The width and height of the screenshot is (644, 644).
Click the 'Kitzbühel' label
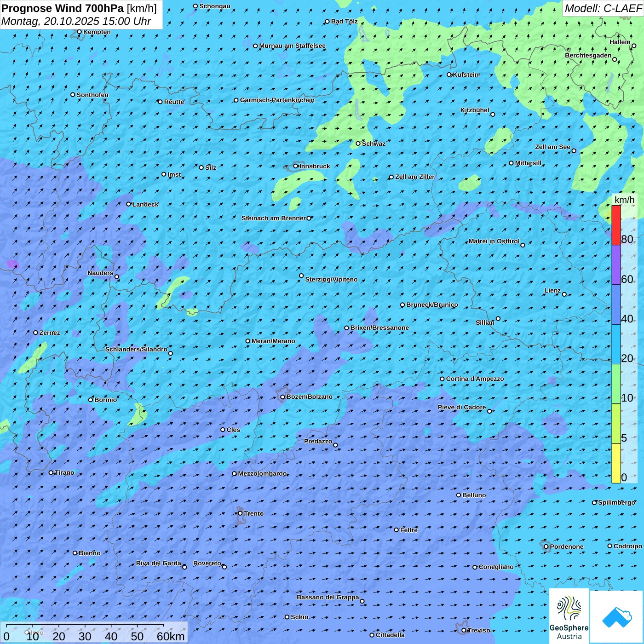(x=475, y=110)
